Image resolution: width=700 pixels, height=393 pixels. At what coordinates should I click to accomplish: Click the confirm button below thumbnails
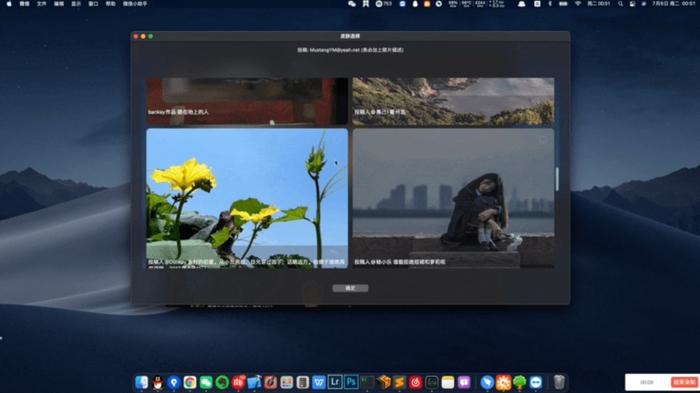click(350, 288)
